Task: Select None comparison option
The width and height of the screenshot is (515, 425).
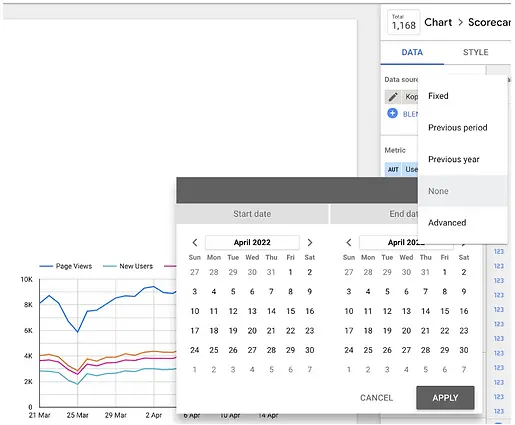Action: coord(463,191)
